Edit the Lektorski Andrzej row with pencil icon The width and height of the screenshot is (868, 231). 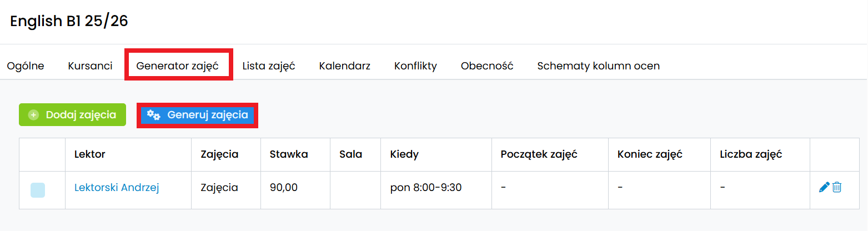coord(824,188)
